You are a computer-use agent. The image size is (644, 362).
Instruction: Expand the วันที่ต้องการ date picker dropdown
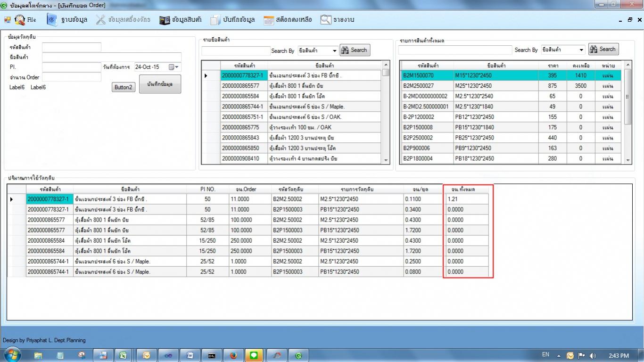click(174, 67)
